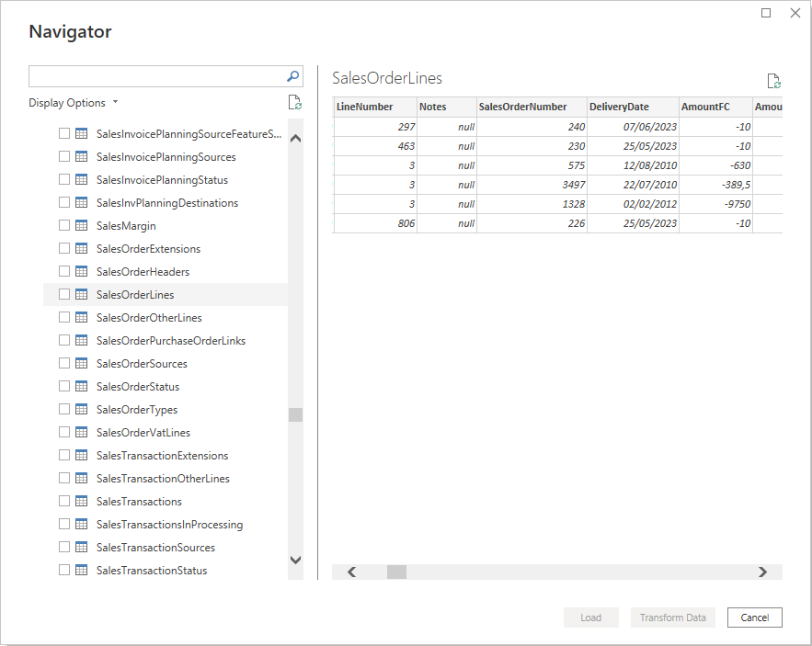Click inside the table search field

tap(156, 75)
